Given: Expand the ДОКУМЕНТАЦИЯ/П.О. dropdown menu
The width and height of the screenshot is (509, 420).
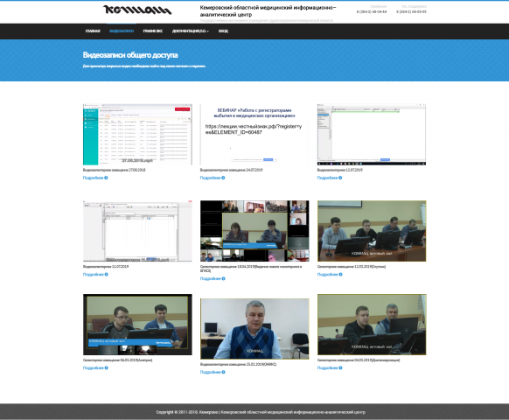Looking at the screenshot, I should click(x=191, y=31).
